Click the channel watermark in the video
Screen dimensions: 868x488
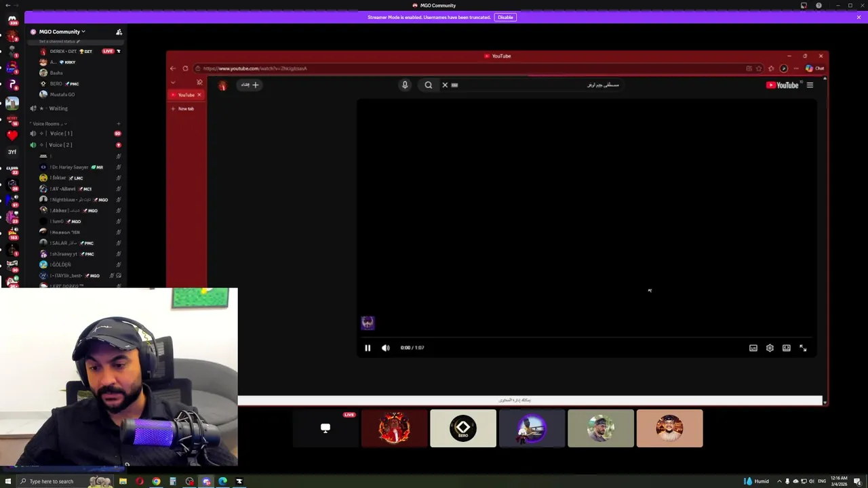(x=368, y=323)
